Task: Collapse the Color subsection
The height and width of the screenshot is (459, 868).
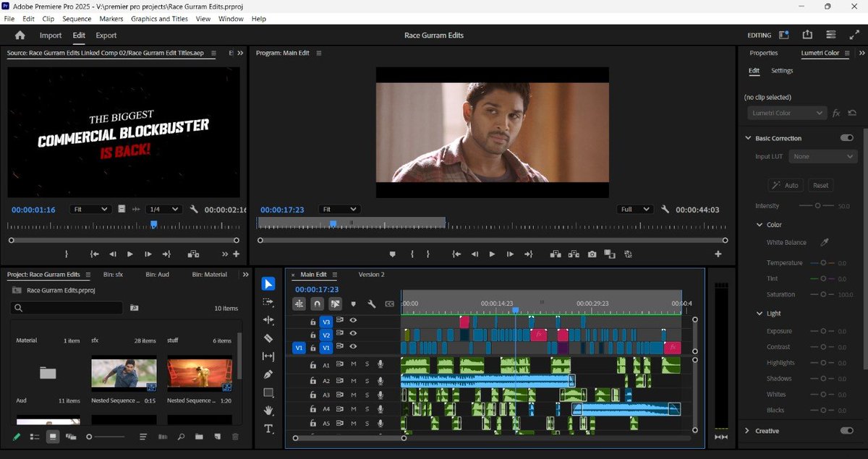Action: 759,225
